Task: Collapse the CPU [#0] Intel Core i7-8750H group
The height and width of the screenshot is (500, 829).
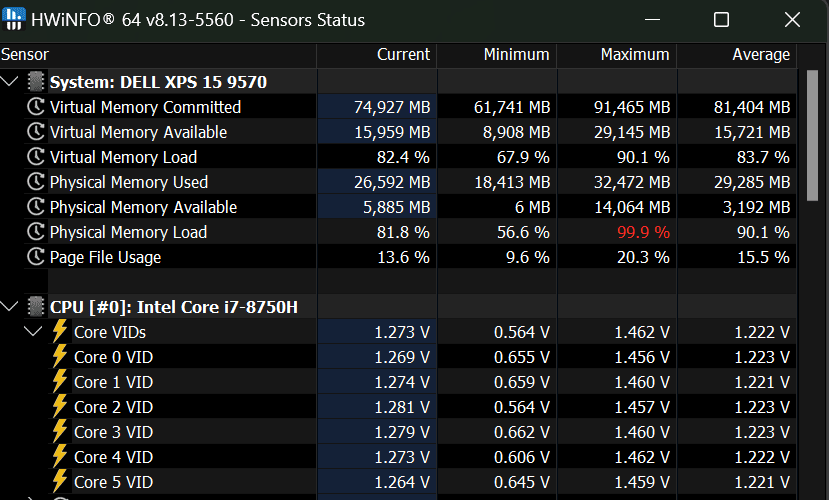Action: coord(10,307)
